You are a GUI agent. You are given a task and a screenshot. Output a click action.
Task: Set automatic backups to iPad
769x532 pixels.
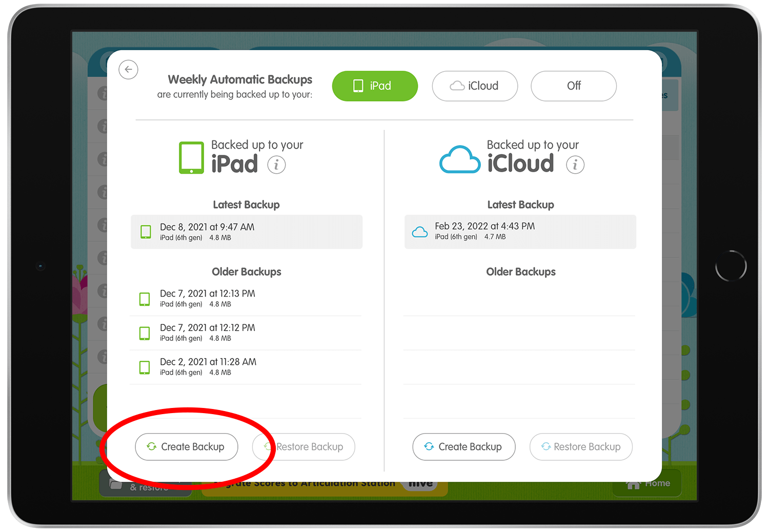(x=375, y=86)
